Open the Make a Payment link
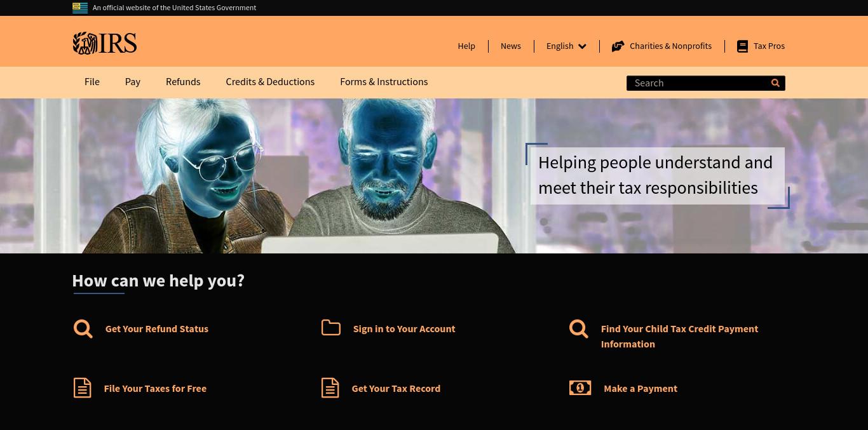This screenshot has height=430, width=868. tap(641, 388)
